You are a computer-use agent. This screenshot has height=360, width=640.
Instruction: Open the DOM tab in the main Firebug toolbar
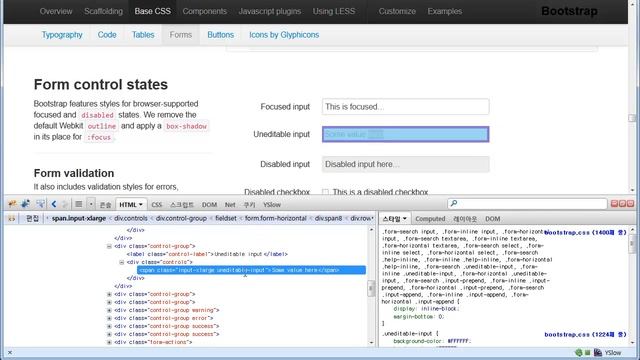tap(209, 205)
